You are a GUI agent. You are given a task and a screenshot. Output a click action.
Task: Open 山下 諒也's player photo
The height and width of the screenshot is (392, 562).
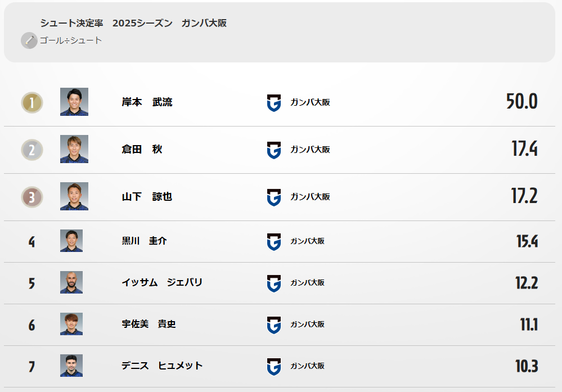click(74, 196)
